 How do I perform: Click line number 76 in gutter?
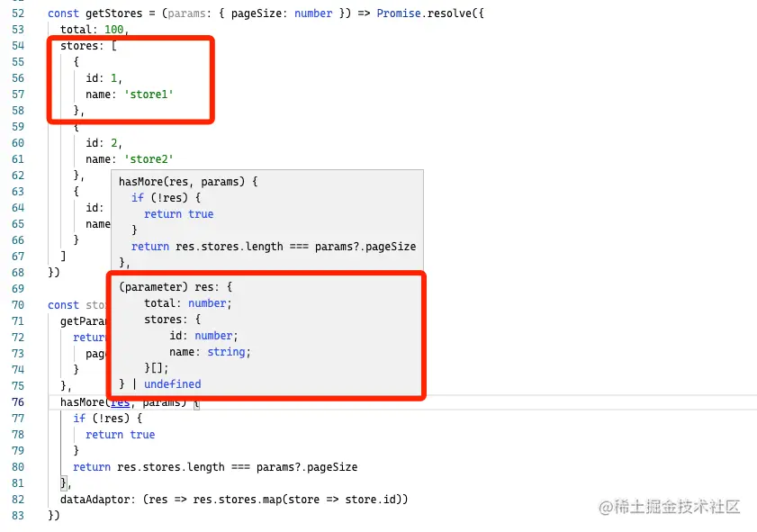tap(18, 402)
